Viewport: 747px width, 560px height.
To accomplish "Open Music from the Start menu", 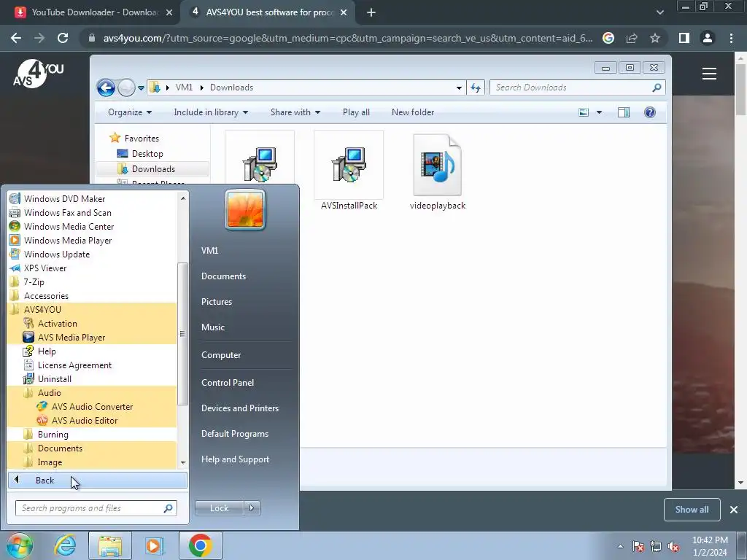I will (213, 327).
